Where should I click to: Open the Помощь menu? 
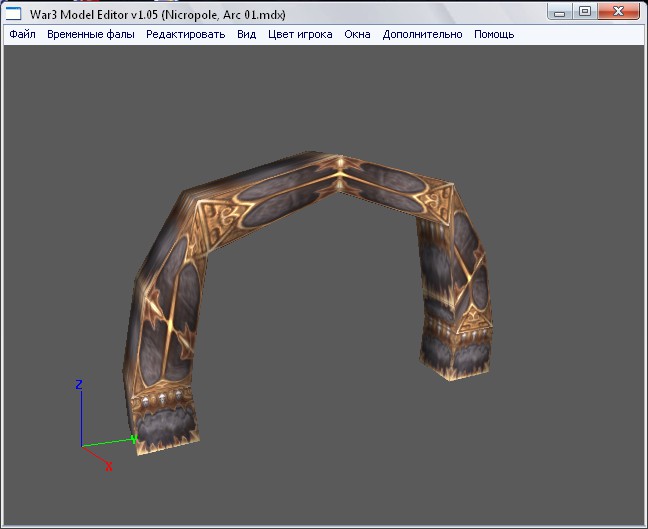point(494,34)
